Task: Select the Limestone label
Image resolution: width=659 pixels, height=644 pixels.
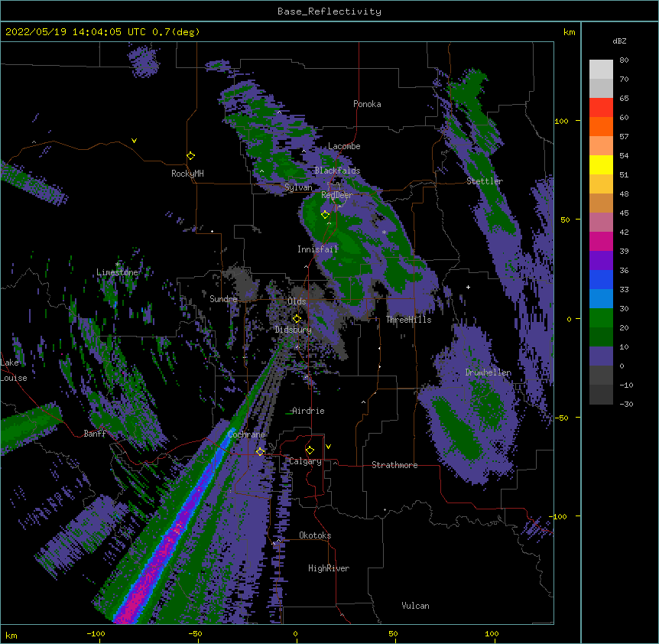Action: pyautogui.click(x=117, y=272)
